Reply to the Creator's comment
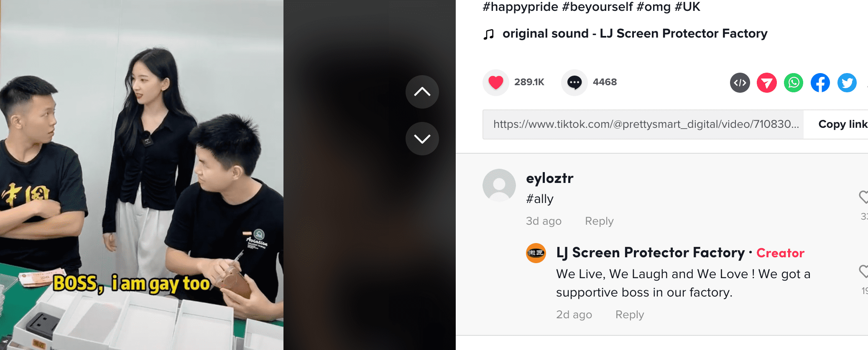 point(629,314)
